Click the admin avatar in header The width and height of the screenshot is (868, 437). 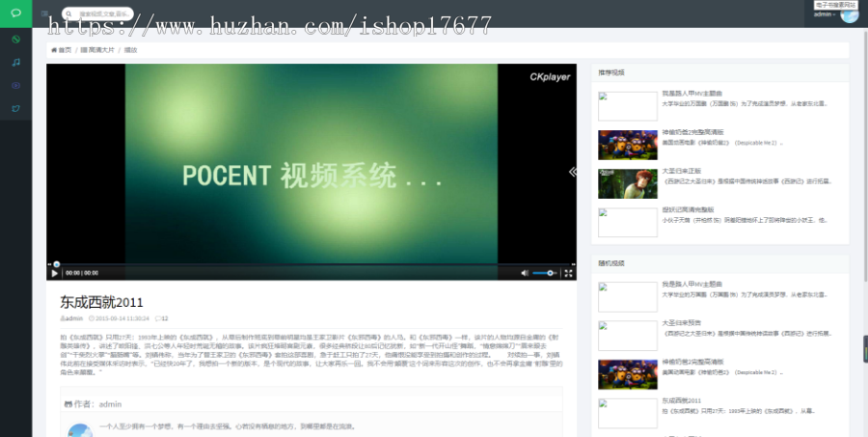coord(849,14)
